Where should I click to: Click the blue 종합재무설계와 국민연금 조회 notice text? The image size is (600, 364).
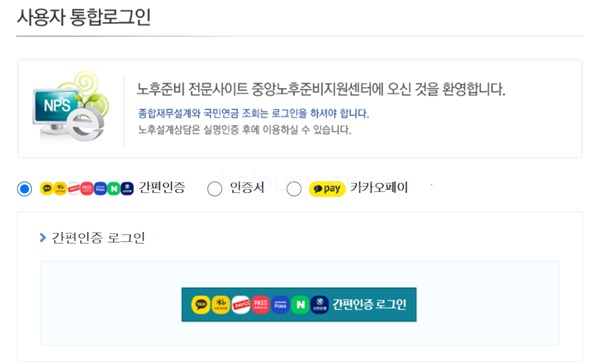[x=253, y=113]
